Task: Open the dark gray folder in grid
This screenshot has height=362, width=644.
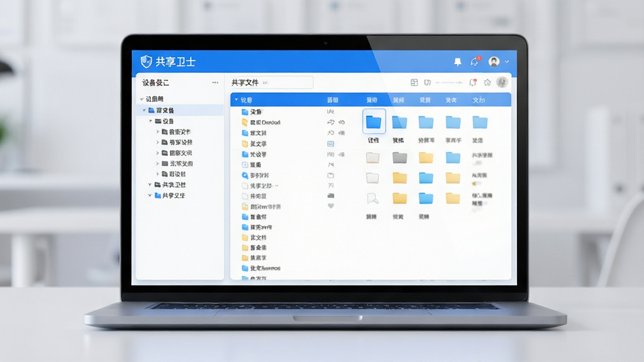Action: 399,157
